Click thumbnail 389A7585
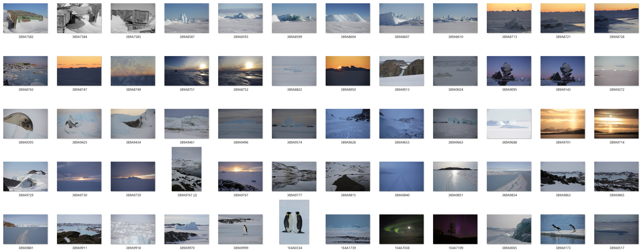 click(x=133, y=18)
